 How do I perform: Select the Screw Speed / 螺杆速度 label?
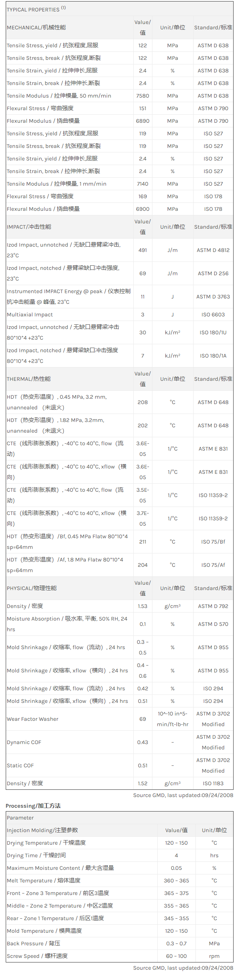click(x=37, y=956)
